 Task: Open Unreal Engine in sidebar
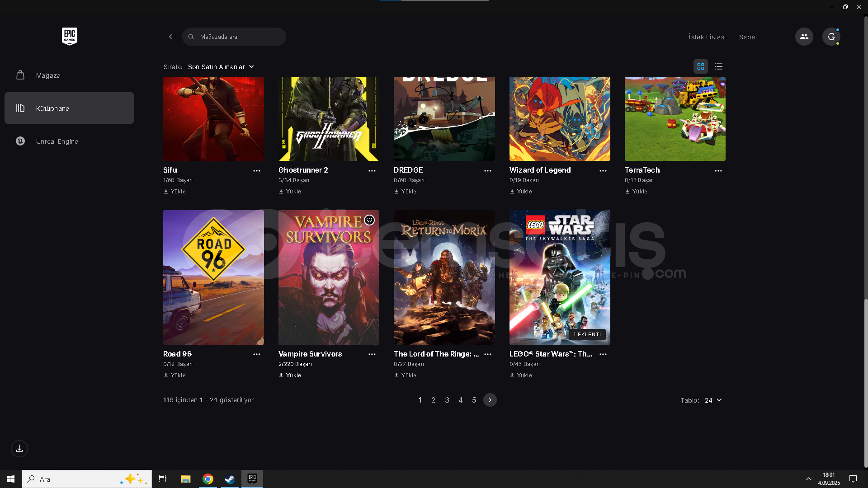tap(69, 141)
